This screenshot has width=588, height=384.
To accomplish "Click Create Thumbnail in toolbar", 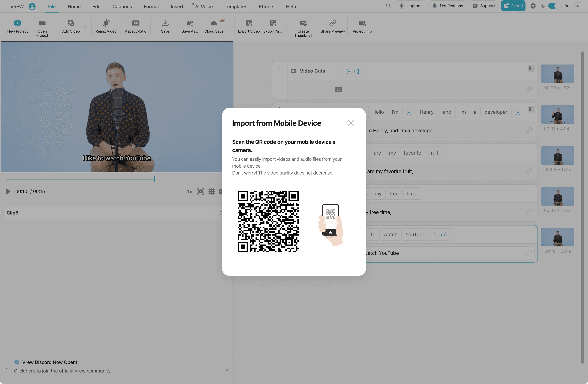I will click(x=303, y=23).
